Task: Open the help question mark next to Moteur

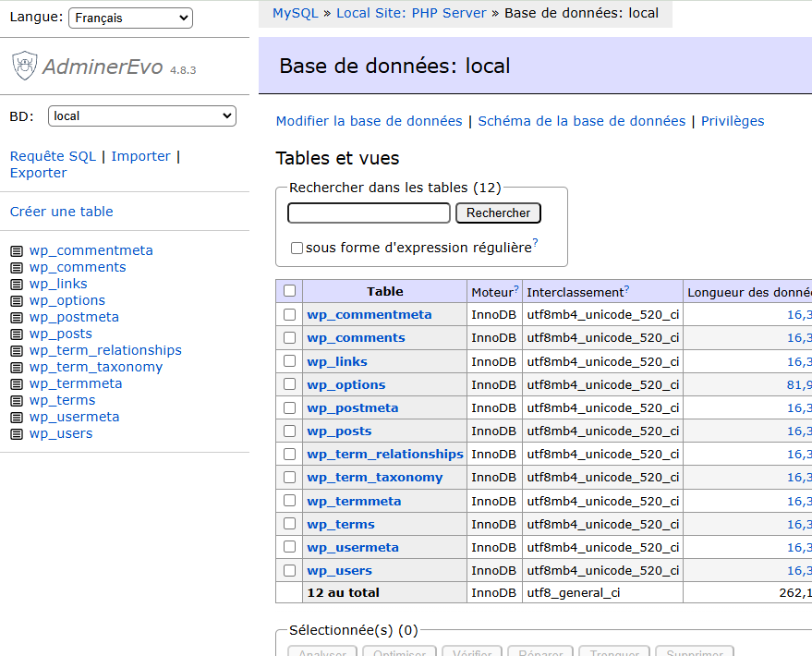Action: coord(515,288)
